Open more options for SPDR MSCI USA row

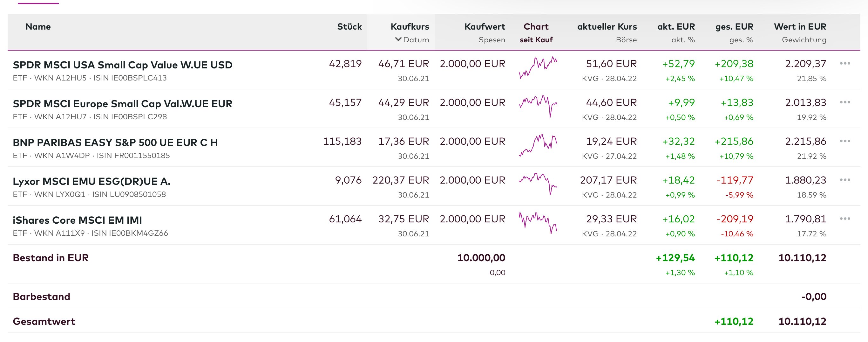(x=845, y=63)
